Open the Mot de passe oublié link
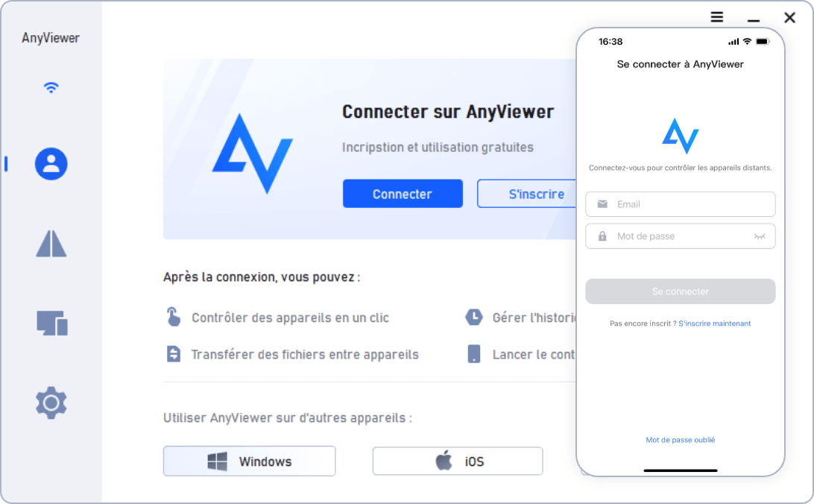 click(x=680, y=440)
